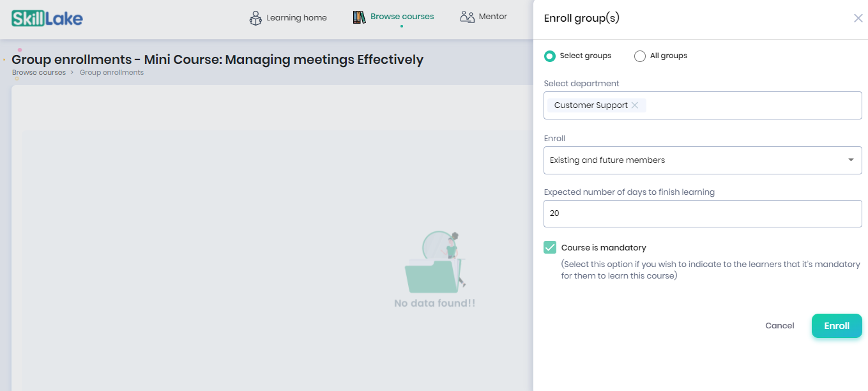Screen dimensions: 868x391
Task: Open the Learning home menu item
Action: (288, 18)
